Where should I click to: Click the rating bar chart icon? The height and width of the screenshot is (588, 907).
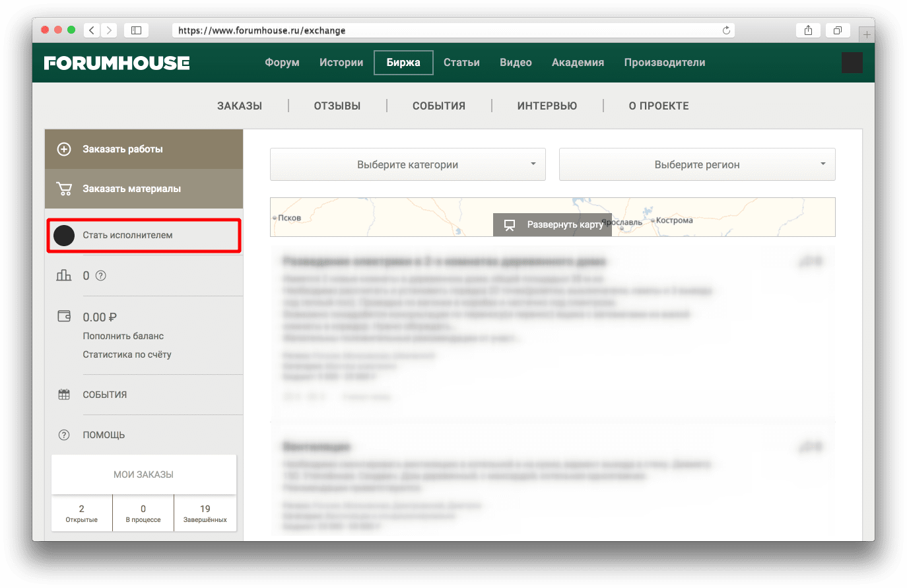[x=64, y=275]
